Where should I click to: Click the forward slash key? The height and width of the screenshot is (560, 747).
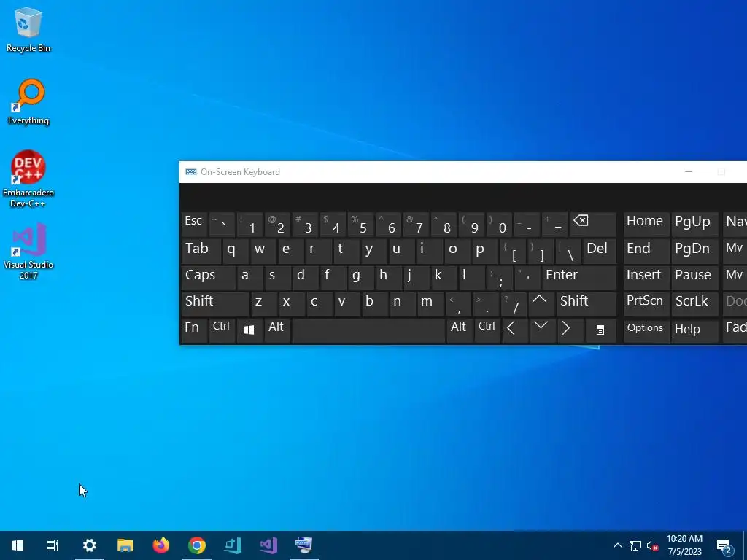(x=514, y=303)
